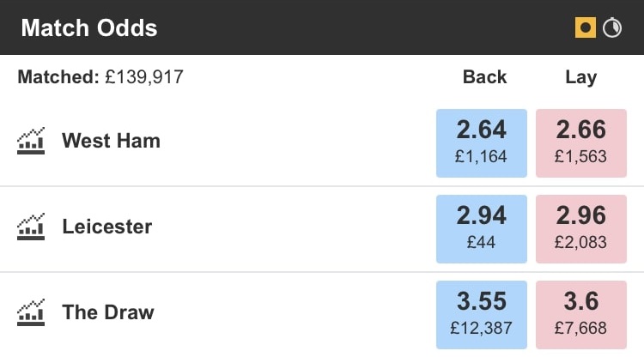The image size is (644, 357).
Task: Click the Lay column header
Action: tap(580, 77)
